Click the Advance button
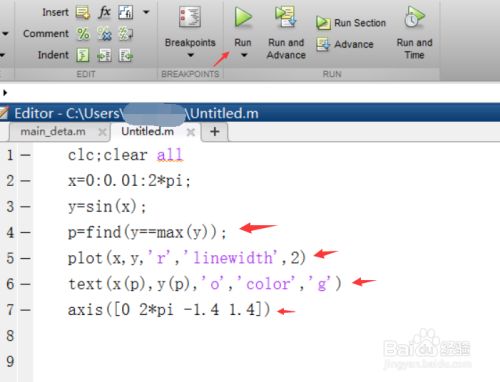Viewport: 500px width, 382px height. [x=345, y=44]
